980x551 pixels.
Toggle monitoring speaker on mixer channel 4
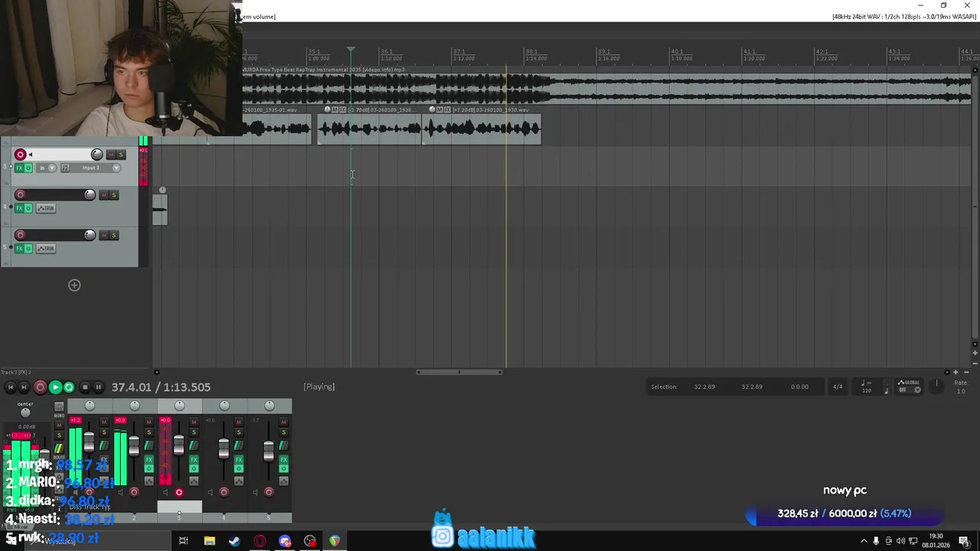pos(211,492)
